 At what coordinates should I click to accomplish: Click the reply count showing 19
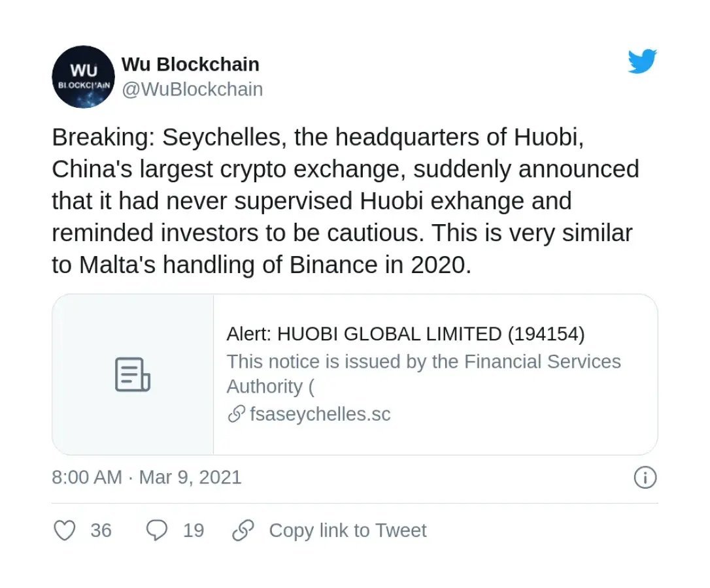(x=194, y=531)
